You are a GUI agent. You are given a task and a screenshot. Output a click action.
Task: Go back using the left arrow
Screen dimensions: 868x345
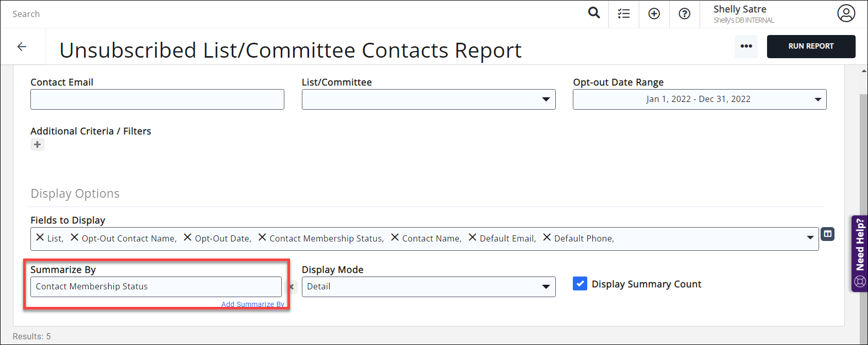pos(22,47)
